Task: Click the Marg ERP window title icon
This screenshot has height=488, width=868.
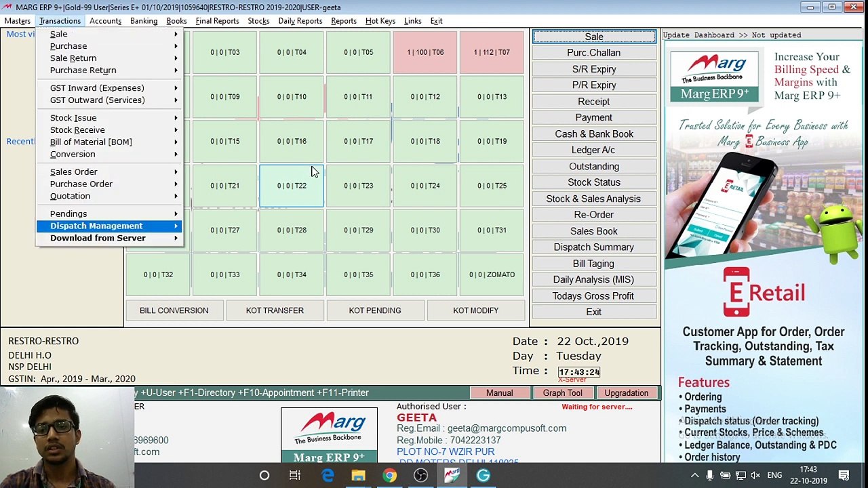Action: tap(7, 7)
